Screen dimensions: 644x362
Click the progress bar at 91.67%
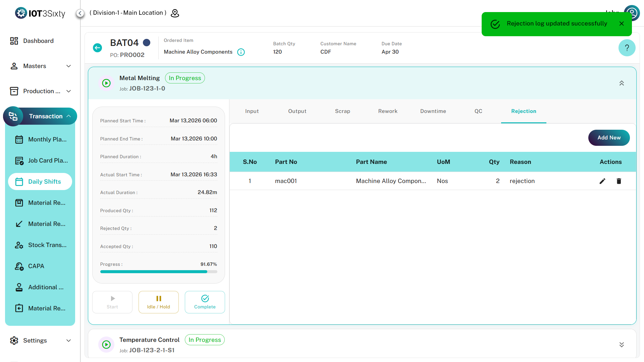click(158, 272)
